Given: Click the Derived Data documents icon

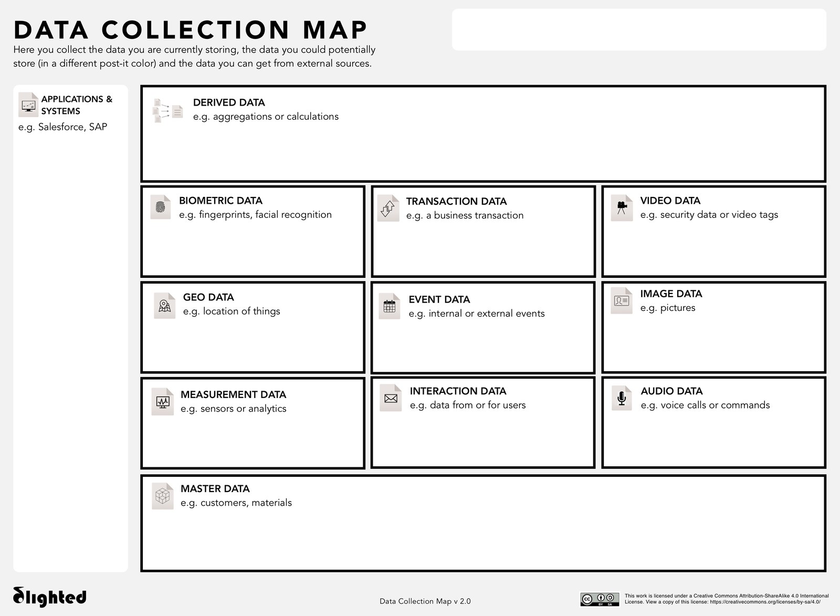Looking at the screenshot, I should [167, 110].
